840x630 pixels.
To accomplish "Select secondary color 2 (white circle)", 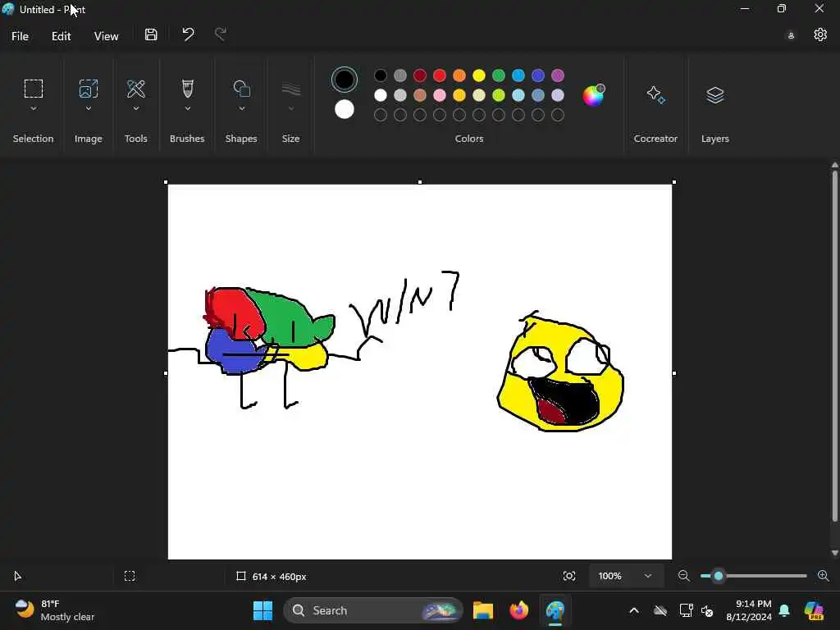I will point(345,109).
